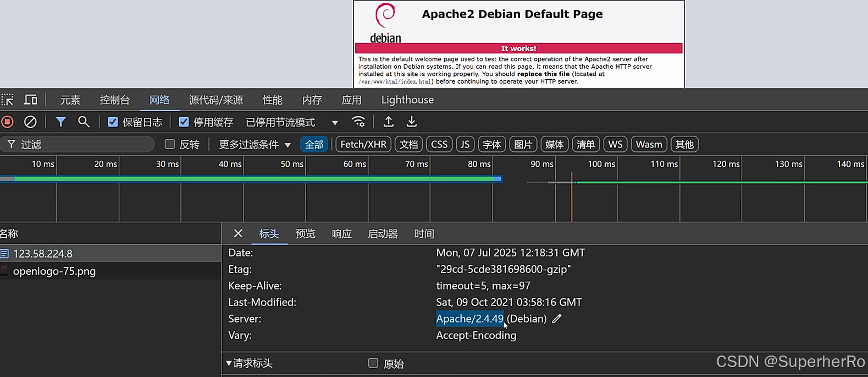Click the Etag header value
The width and height of the screenshot is (868, 377).
coord(504,269)
